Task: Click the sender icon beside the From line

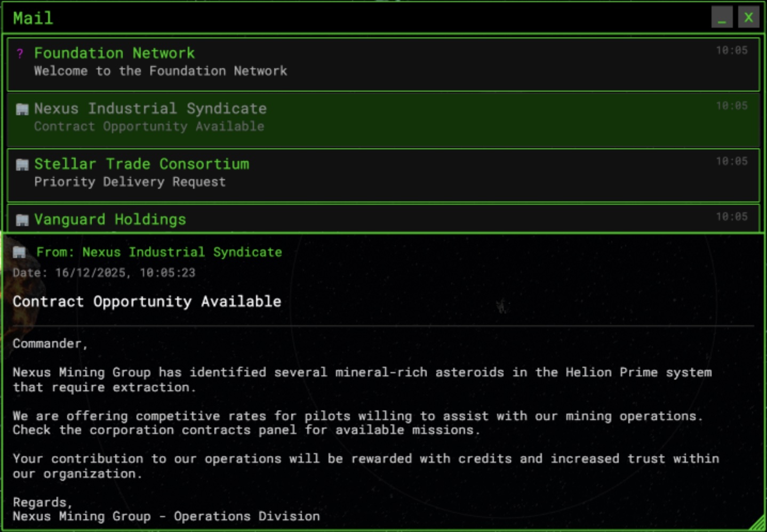Action: pos(20,252)
